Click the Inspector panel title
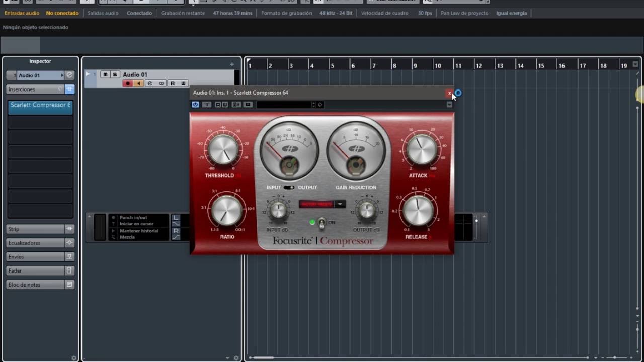Screen dimensions: 644x362 40,61
